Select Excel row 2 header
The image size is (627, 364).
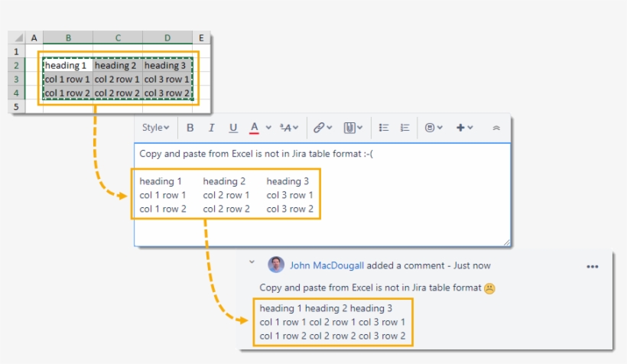(x=16, y=66)
